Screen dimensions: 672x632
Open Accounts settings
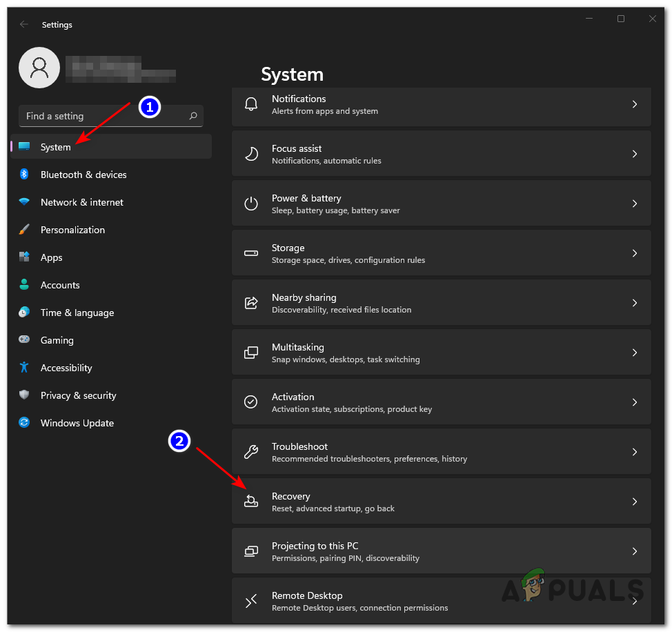111,285
